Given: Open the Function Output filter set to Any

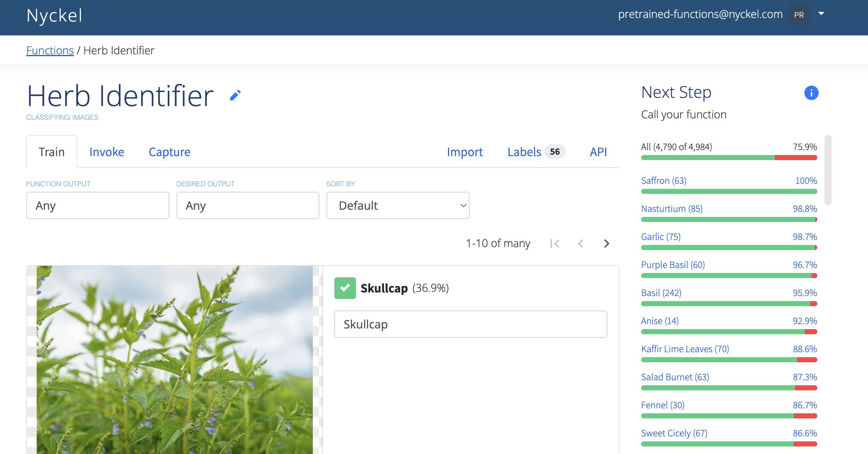Looking at the screenshot, I should pos(97,205).
